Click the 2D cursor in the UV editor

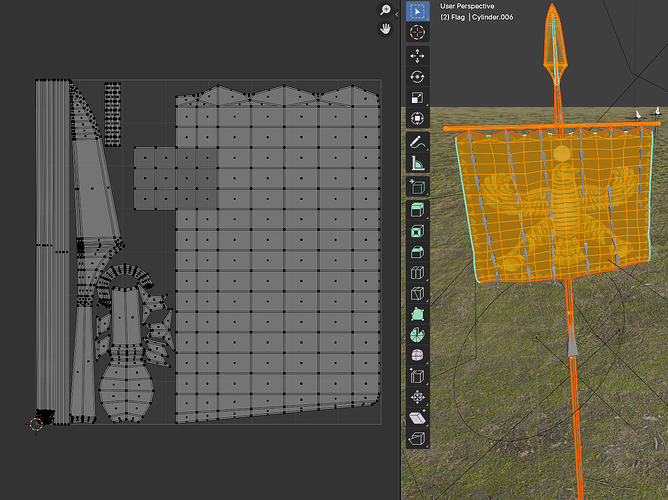pos(36,424)
